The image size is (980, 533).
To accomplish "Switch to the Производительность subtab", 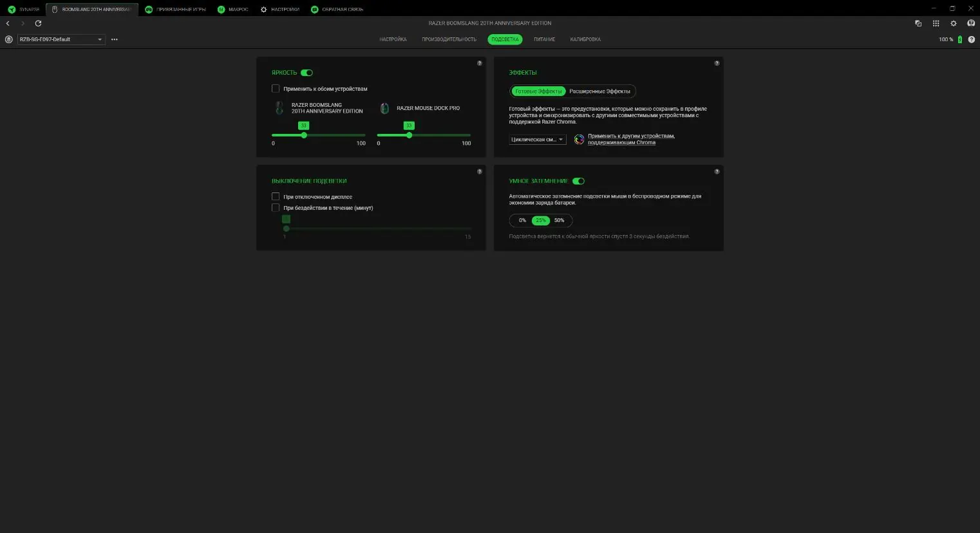I will tap(449, 39).
